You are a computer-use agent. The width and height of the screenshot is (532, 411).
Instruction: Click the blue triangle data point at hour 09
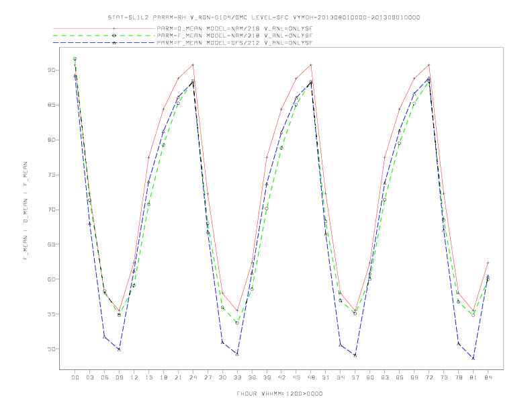(119, 349)
